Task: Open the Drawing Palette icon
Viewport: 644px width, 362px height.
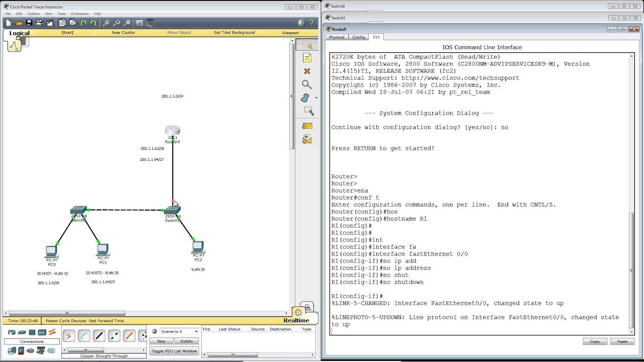Action: (139, 23)
